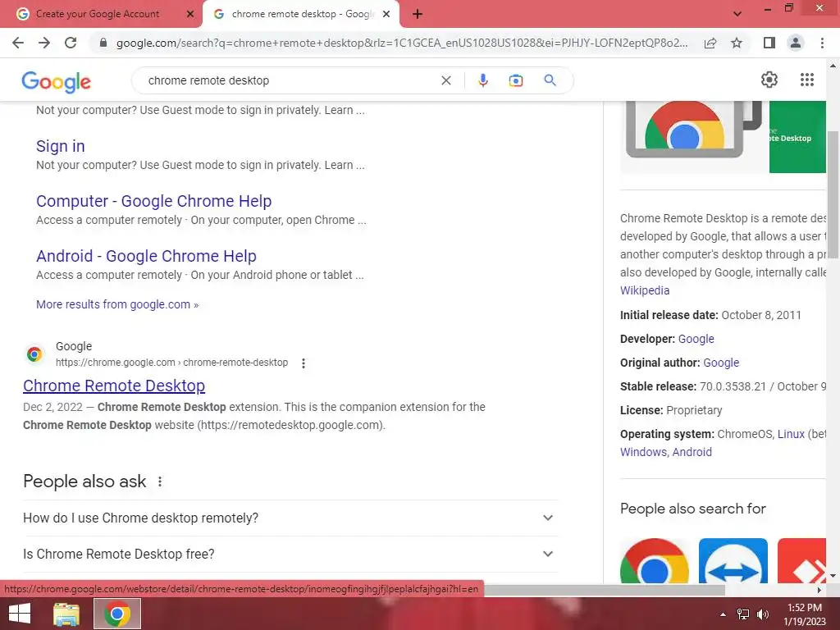Open volume tray icon
Screen dimensions: 840x630
click(762, 614)
